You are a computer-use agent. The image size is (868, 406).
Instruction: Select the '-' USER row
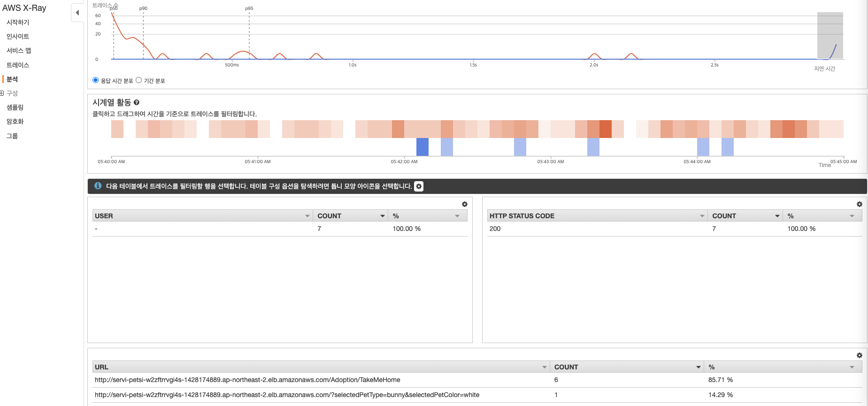(x=280, y=229)
